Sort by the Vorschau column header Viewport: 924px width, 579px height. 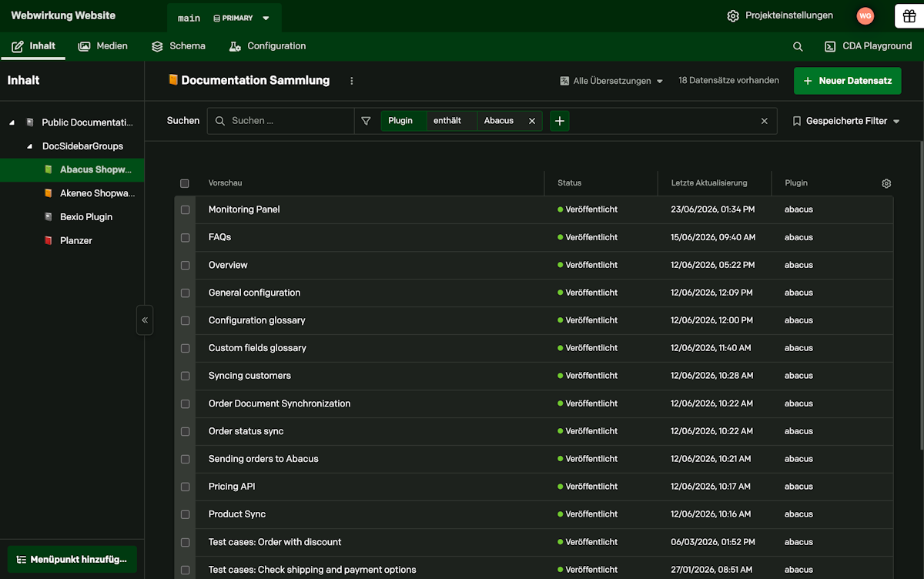point(225,183)
